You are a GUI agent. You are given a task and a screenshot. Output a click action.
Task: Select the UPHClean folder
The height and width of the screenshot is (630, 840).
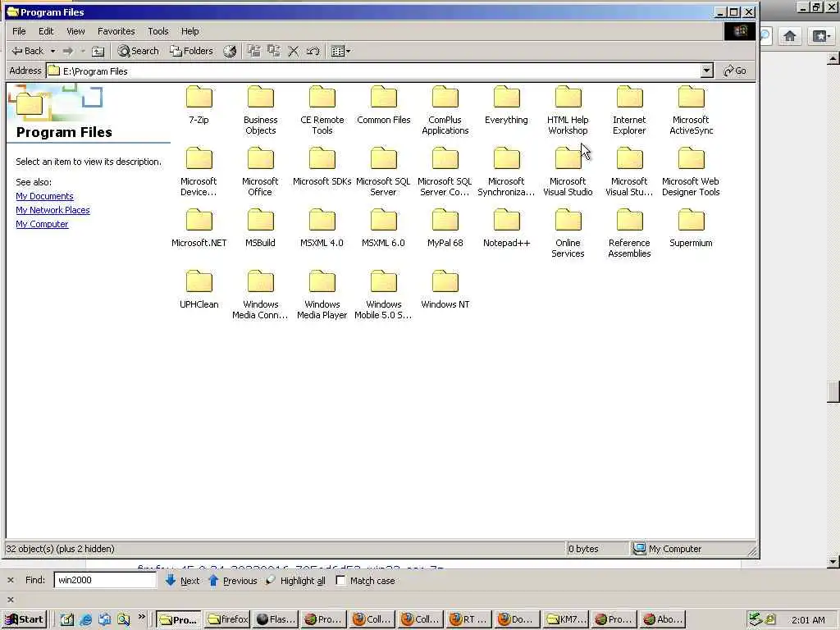pyautogui.click(x=199, y=290)
